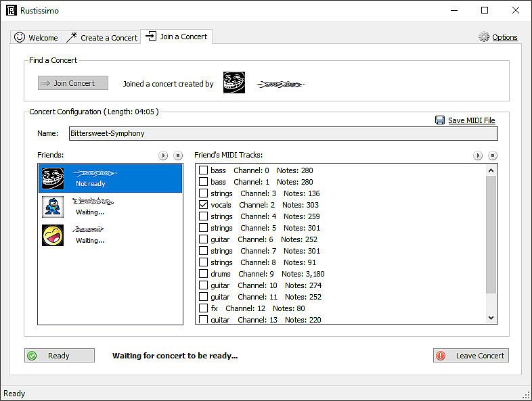Click the concert Name text field
Screen dimensions: 532x401
pyautogui.click(x=284, y=134)
